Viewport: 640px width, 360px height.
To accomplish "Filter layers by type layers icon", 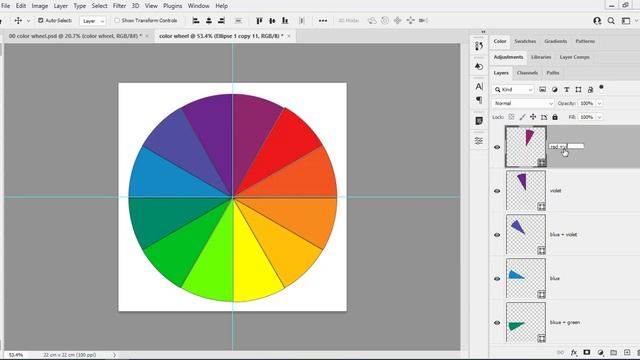I will 567,89.
